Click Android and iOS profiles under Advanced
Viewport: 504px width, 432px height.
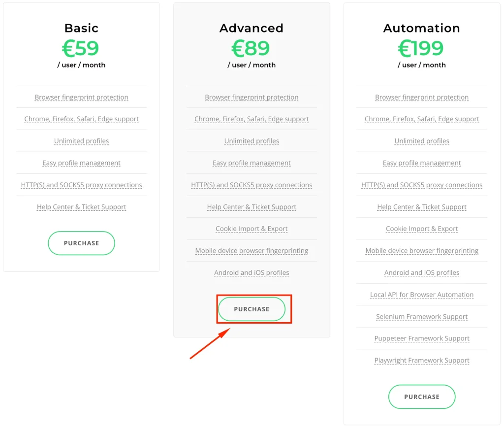tap(252, 272)
